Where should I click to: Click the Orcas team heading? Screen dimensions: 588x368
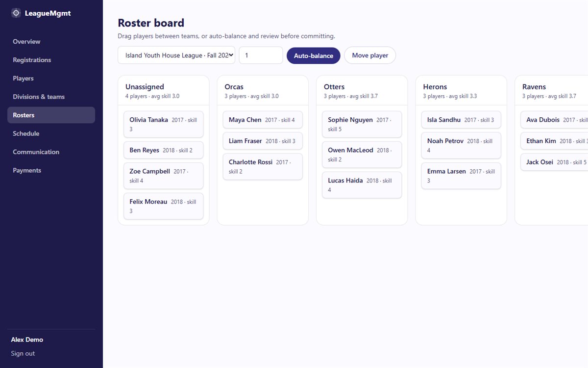pos(234,87)
